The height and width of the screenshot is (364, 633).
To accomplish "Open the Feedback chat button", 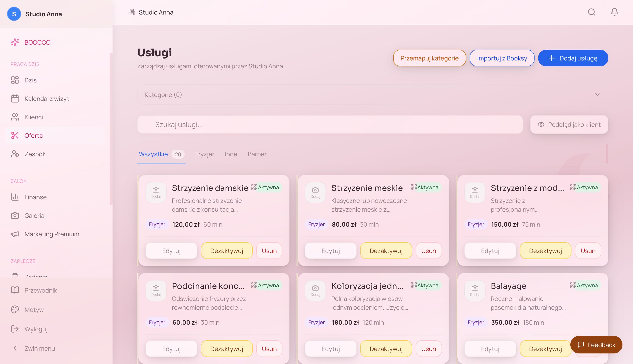I will (x=596, y=344).
